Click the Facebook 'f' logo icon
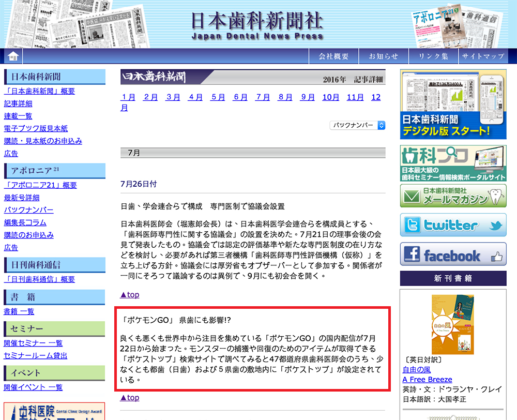Screen dimensions: 517x420 (x=414, y=254)
